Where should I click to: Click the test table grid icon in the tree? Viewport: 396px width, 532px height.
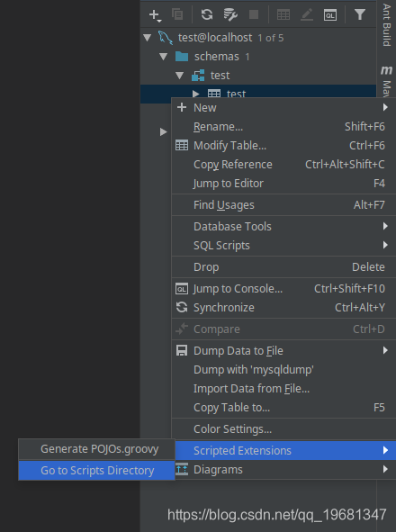(214, 94)
